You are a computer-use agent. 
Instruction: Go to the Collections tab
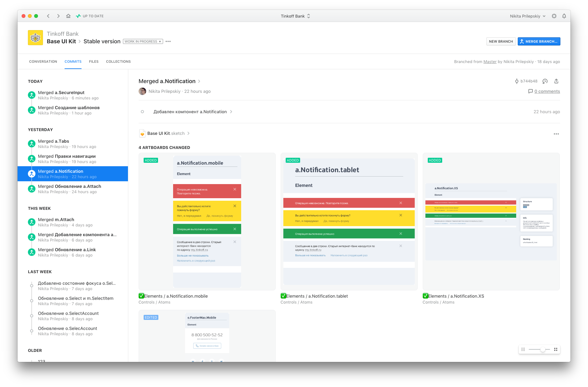(118, 61)
